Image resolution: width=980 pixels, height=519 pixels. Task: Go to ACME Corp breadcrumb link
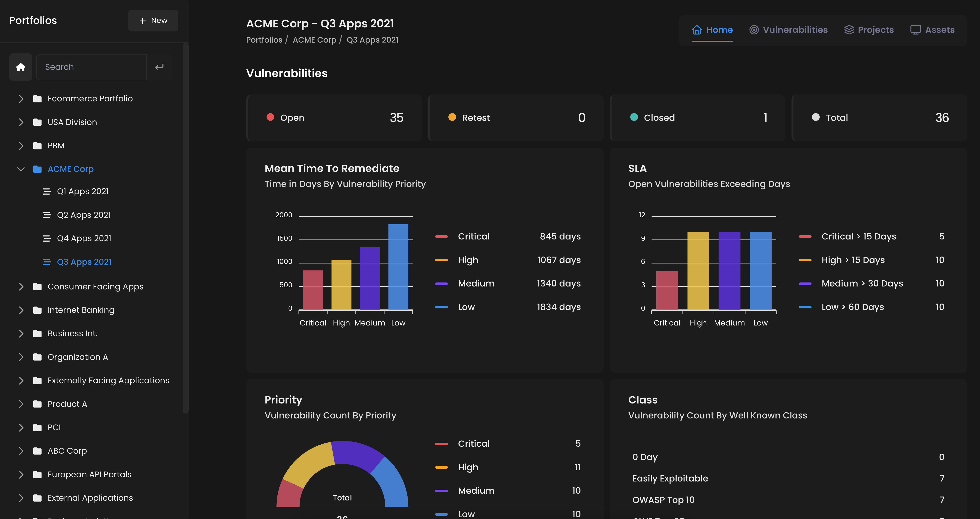[x=314, y=40]
